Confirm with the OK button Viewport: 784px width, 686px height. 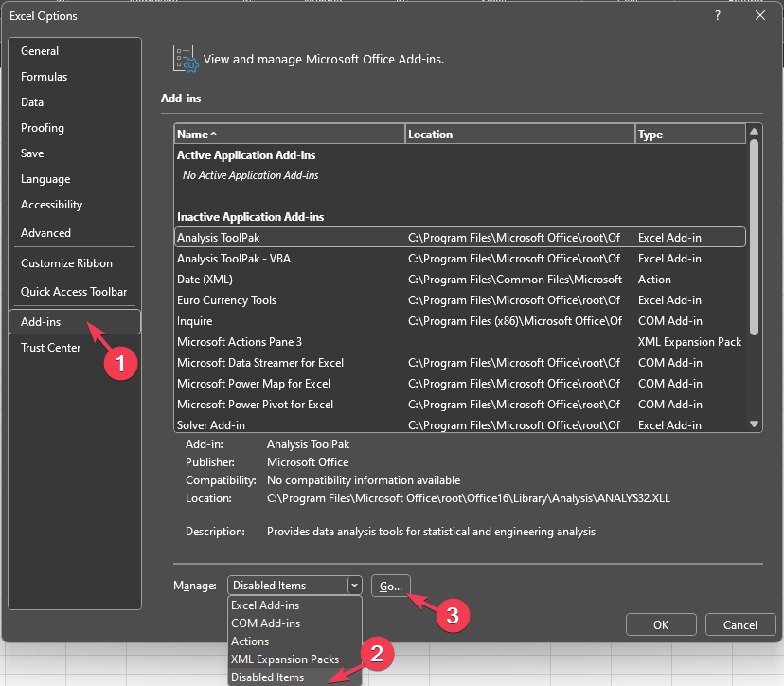coord(661,624)
